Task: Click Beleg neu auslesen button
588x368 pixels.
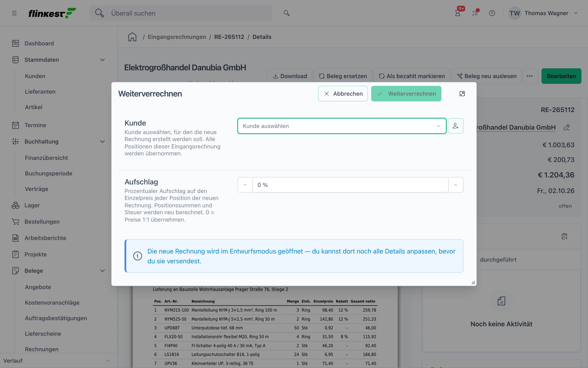Action: 487,76
